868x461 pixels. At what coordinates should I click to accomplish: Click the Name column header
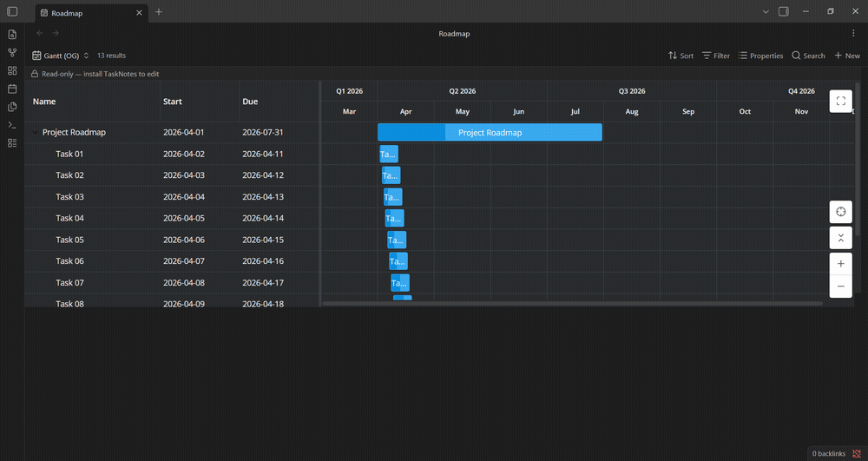(92, 102)
